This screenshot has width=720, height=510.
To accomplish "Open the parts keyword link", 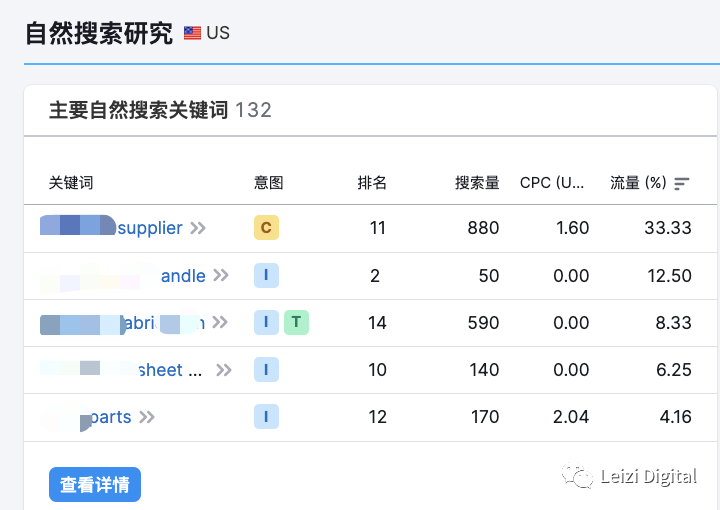I will pos(111,417).
